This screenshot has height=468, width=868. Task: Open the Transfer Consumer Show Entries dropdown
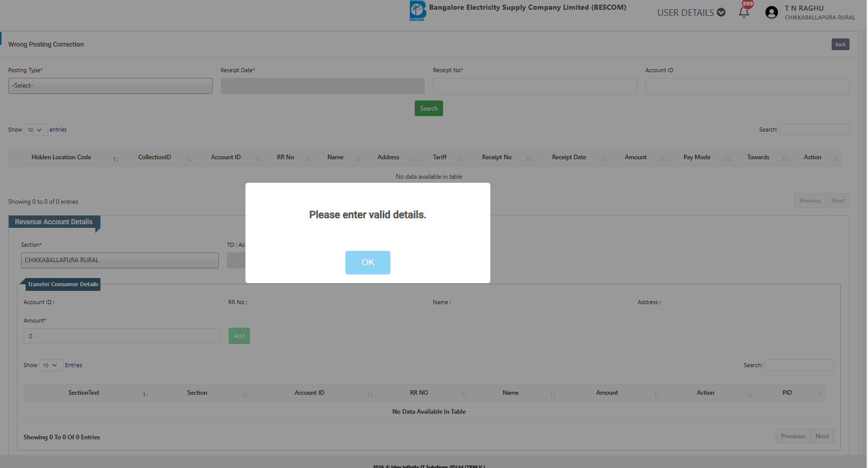(x=51, y=366)
